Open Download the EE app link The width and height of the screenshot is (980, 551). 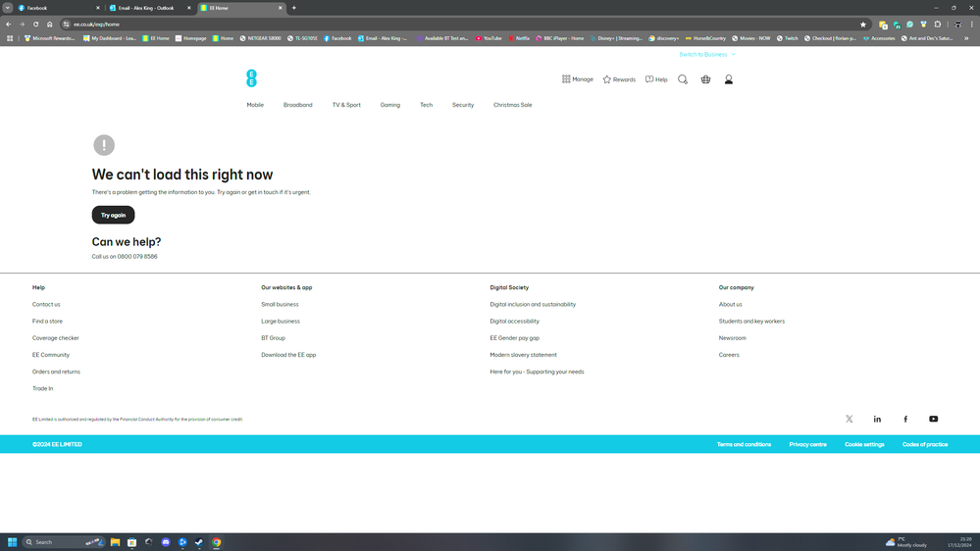288,355
